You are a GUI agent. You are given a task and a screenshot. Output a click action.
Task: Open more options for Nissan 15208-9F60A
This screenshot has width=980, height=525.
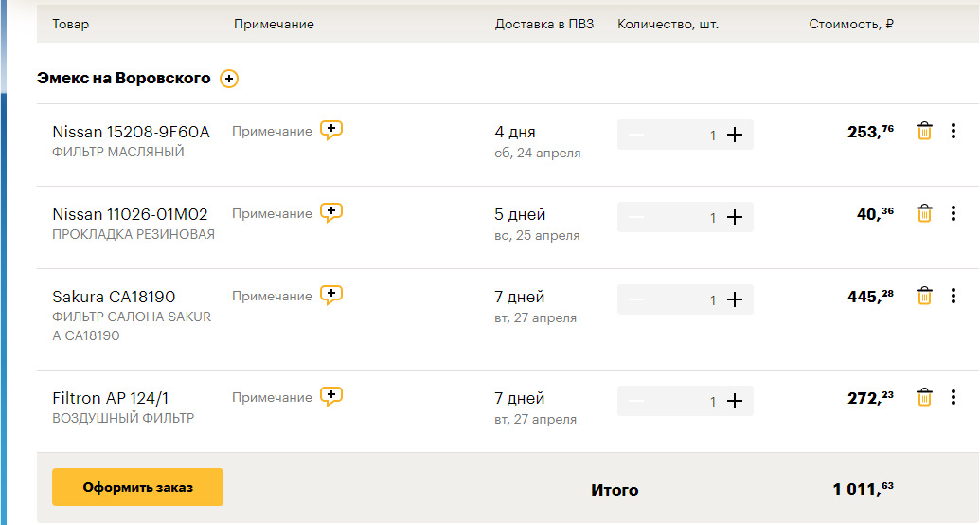pos(953,132)
